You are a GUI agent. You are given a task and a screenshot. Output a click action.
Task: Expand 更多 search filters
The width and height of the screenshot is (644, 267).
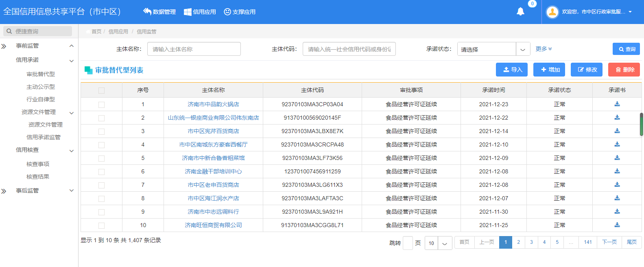click(544, 49)
